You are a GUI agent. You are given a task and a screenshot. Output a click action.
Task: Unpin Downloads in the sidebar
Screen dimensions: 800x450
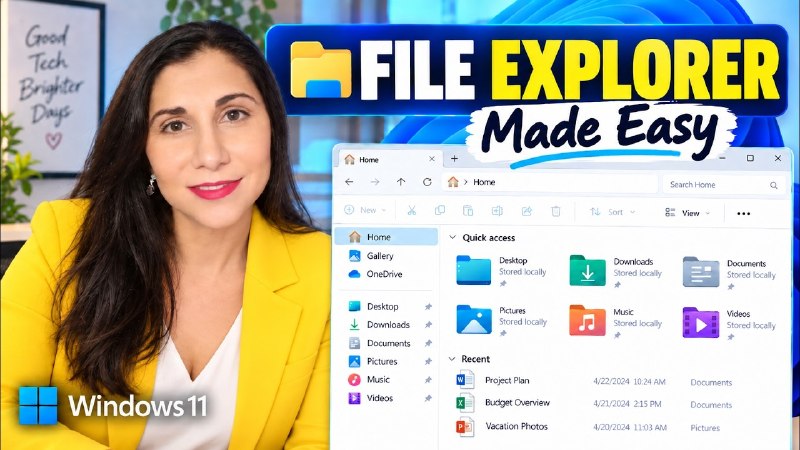tap(429, 325)
